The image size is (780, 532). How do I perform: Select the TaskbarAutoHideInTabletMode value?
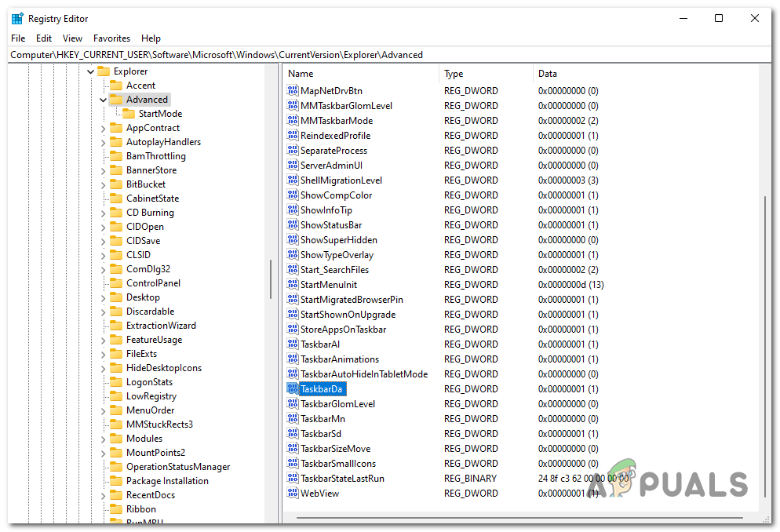364,374
